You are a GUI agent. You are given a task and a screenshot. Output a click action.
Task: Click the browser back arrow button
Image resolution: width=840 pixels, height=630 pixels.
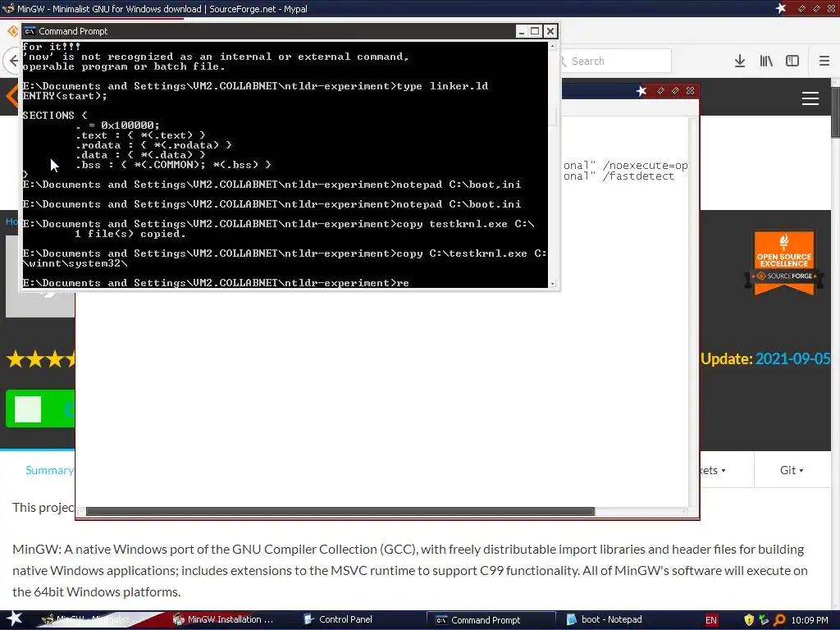point(13,61)
